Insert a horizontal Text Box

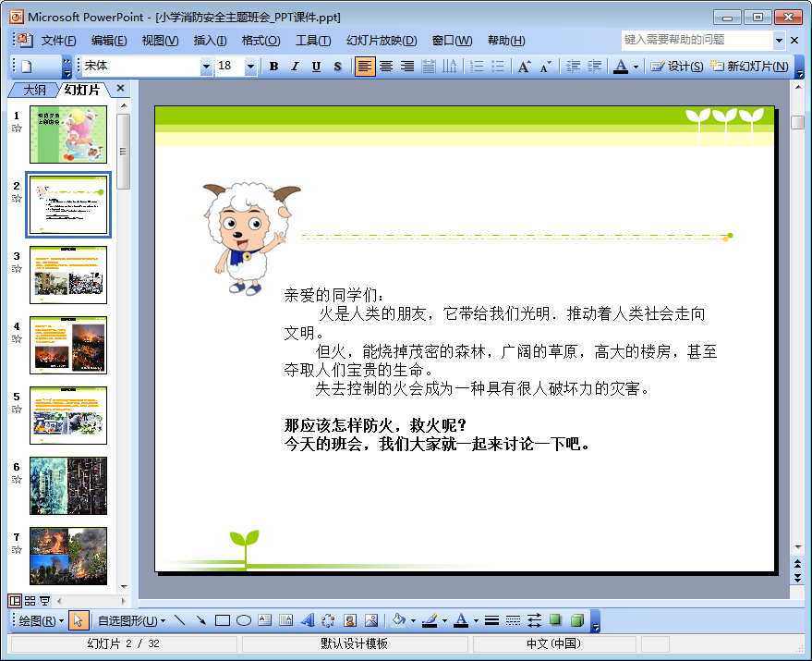(264, 620)
